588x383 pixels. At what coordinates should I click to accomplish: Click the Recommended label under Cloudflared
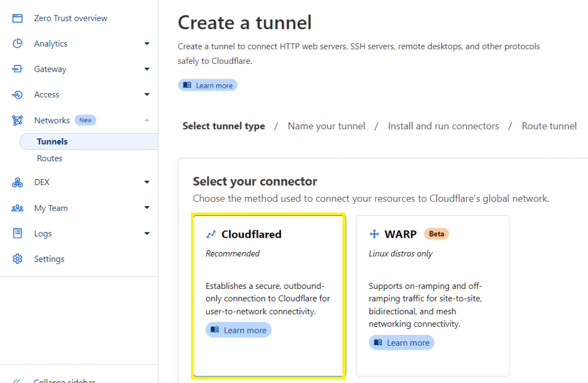pos(233,254)
